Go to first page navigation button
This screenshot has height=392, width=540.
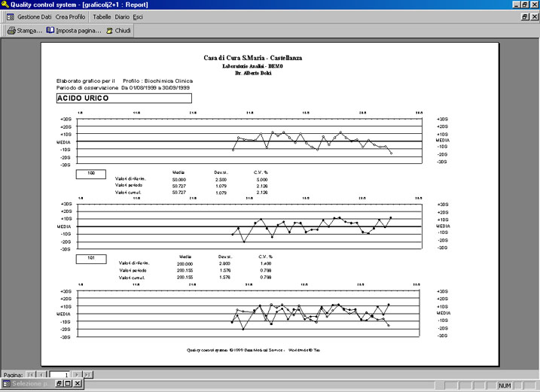(31, 375)
